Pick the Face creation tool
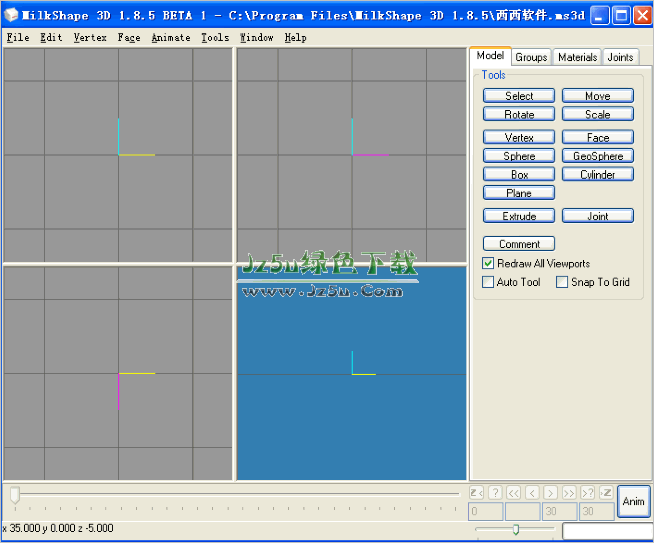The width and height of the screenshot is (654, 543). point(598,137)
